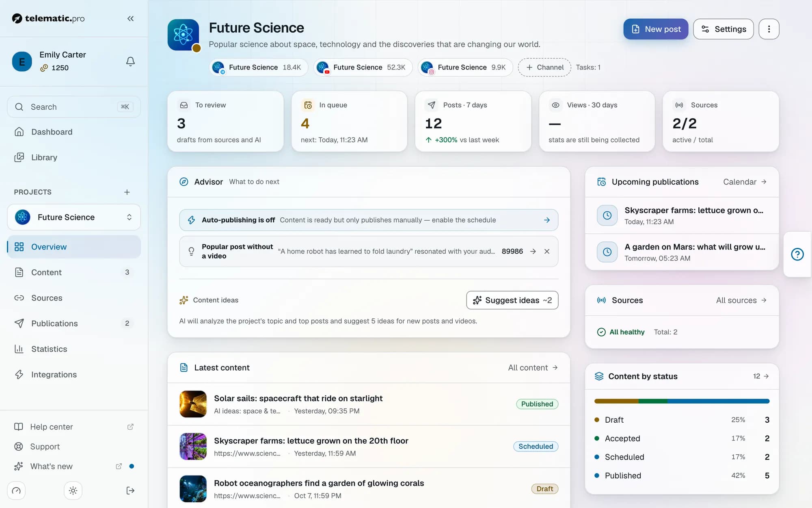Open the three-dot more options menu

pyautogui.click(x=769, y=29)
